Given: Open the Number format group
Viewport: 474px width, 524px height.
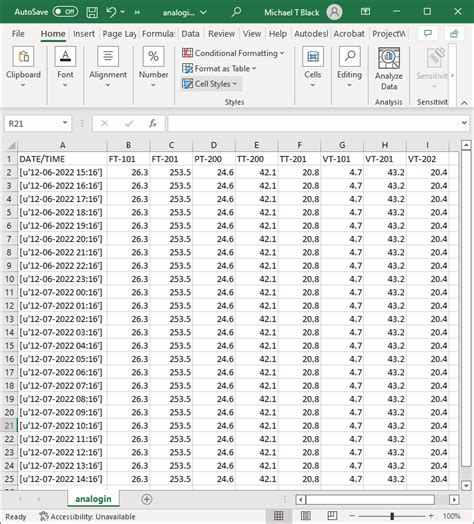Looking at the screenshot, I should click(153, 67).
